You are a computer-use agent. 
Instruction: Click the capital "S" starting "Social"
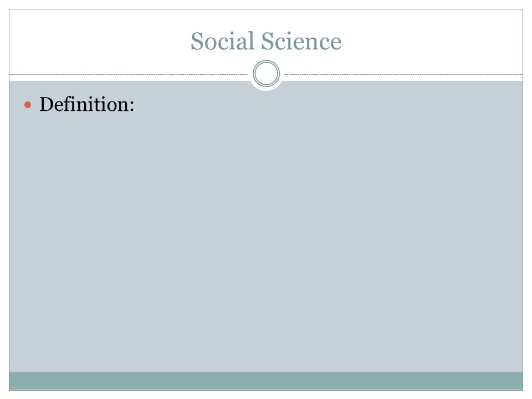pos(197,41)
